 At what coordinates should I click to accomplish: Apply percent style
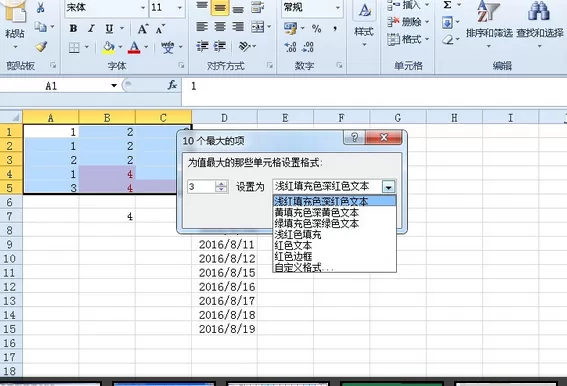point(316,29)
